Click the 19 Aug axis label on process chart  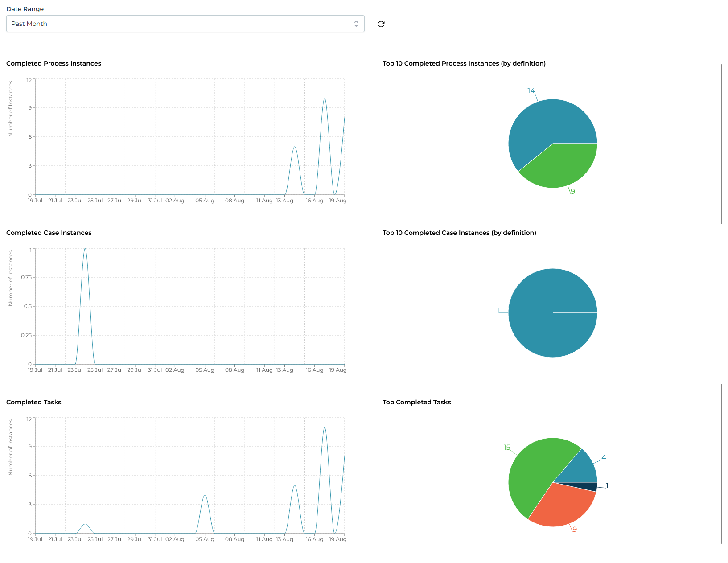(337, 201)
